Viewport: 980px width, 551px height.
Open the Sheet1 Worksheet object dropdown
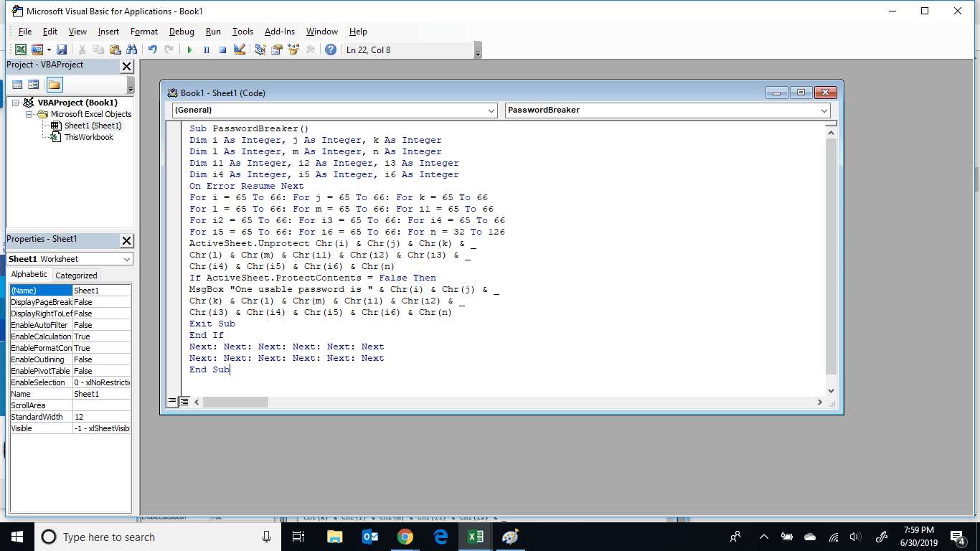[127, 259]
